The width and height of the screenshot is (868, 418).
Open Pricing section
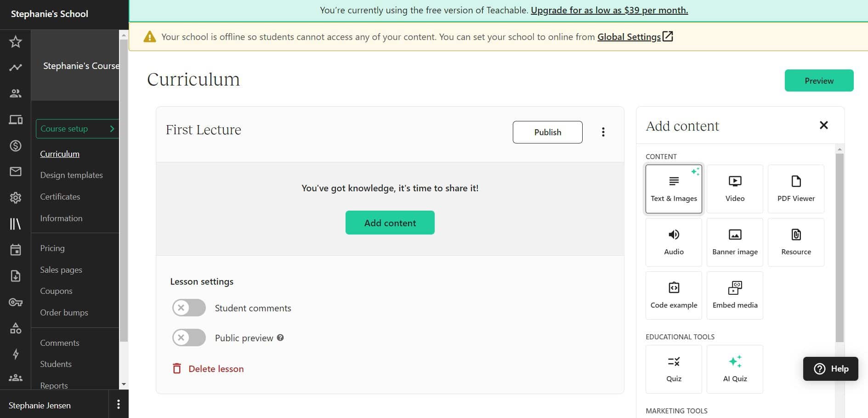(52, 248)
